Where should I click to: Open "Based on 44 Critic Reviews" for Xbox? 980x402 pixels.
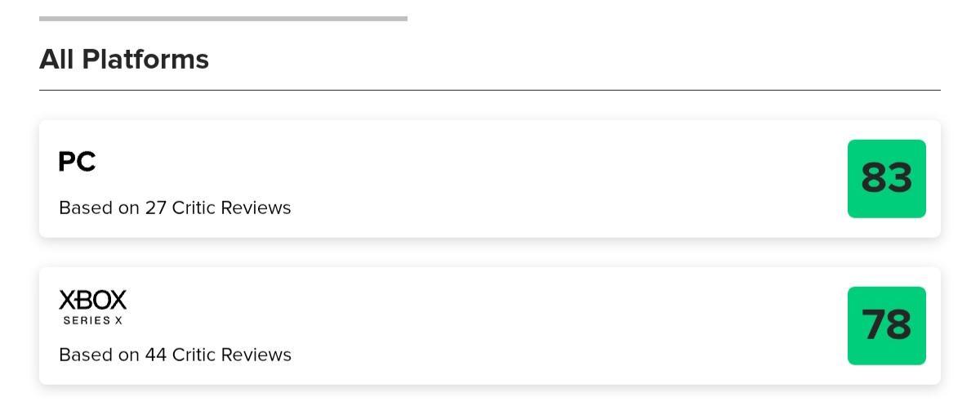(175, 355)
